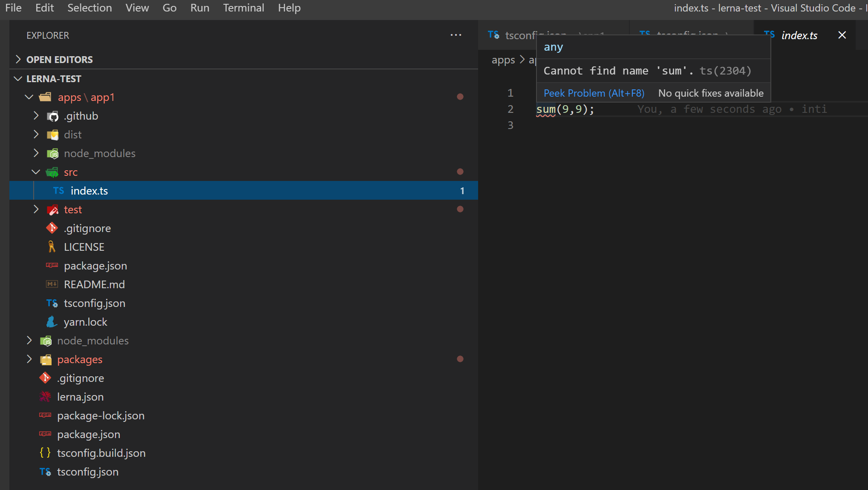Expand root node_modules folder chevron
Viewport: 868px width, 490px height.
(x=29, y=341)
